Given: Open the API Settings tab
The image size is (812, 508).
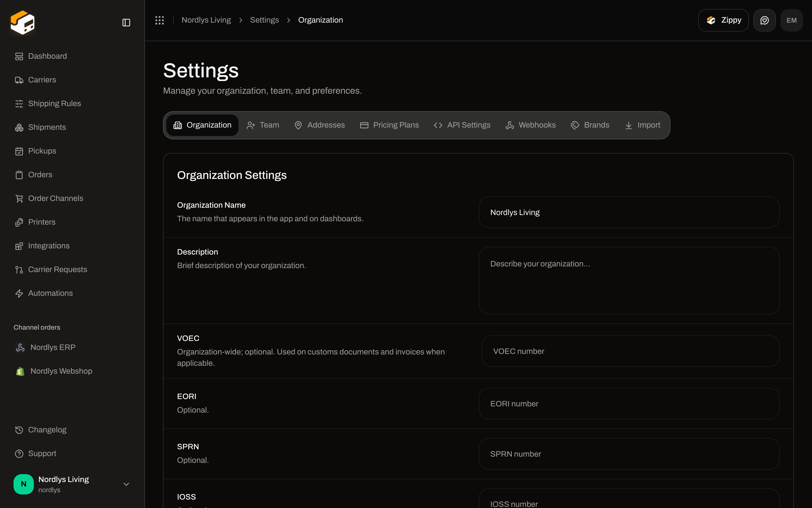Looking at the screenshot, I should 462,125.
